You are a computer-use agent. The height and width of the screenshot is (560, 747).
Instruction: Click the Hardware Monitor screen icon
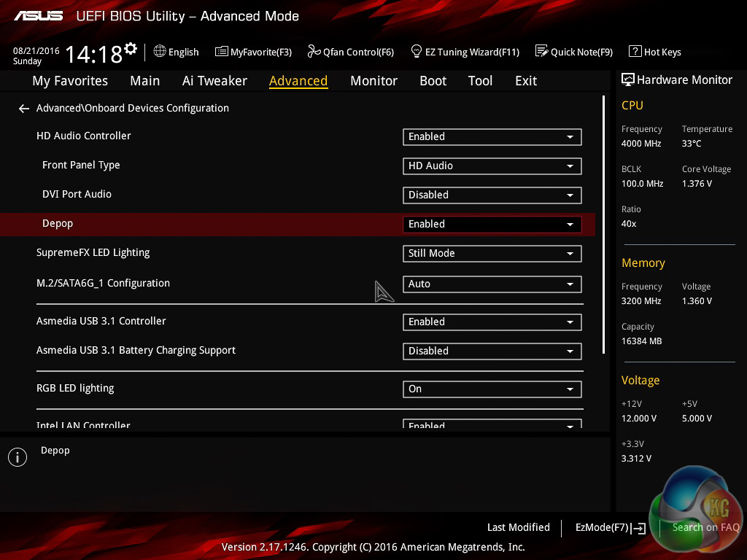pyautogui.click(x=628, y=79)
